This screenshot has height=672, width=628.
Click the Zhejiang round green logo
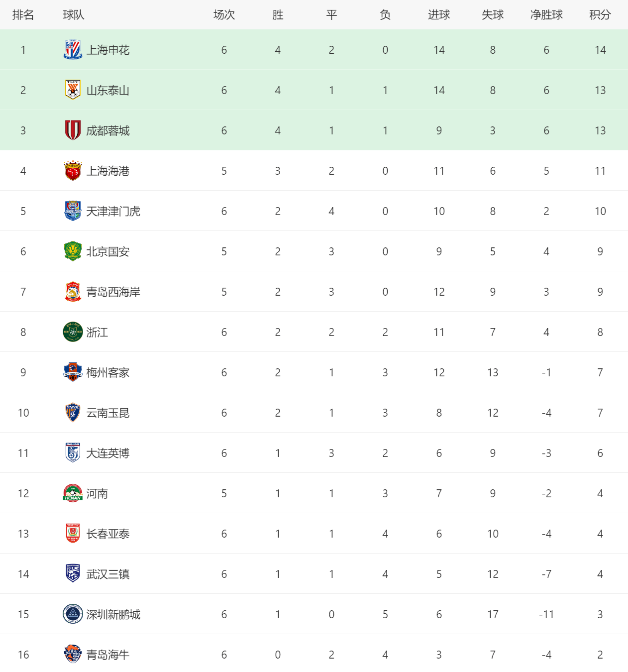click(x=73, y=332)
